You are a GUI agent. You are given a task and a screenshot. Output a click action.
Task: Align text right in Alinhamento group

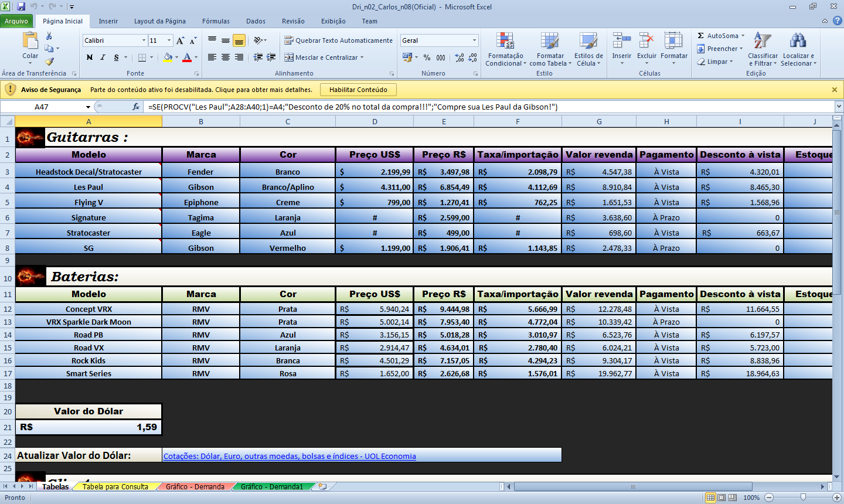[x=239, y=57]
